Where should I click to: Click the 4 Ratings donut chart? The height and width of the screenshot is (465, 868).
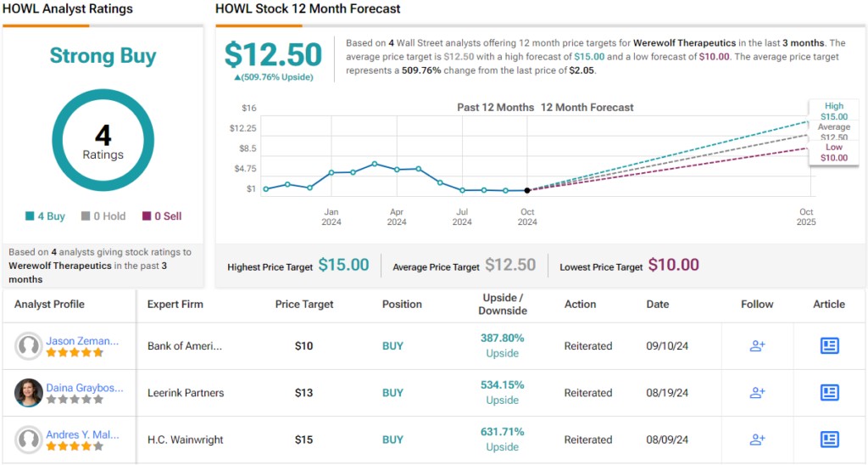[x=103, y=142]
